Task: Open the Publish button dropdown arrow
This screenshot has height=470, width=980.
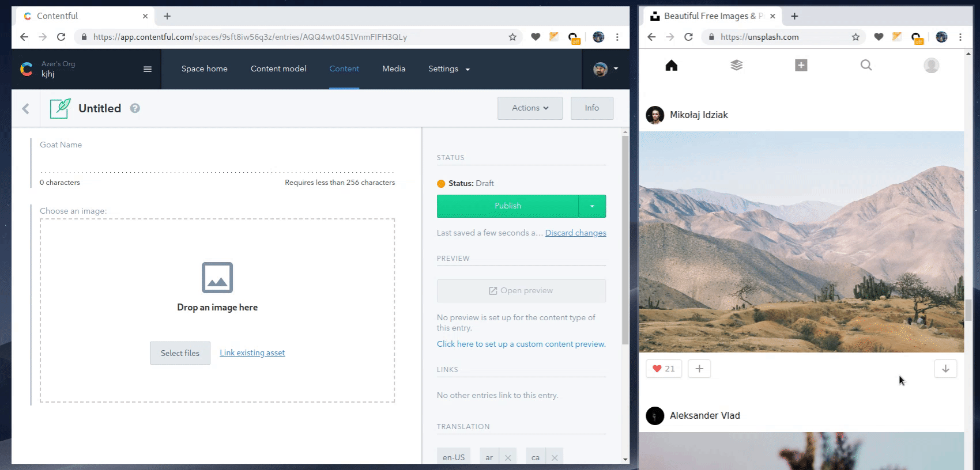Action: (592, 206)
